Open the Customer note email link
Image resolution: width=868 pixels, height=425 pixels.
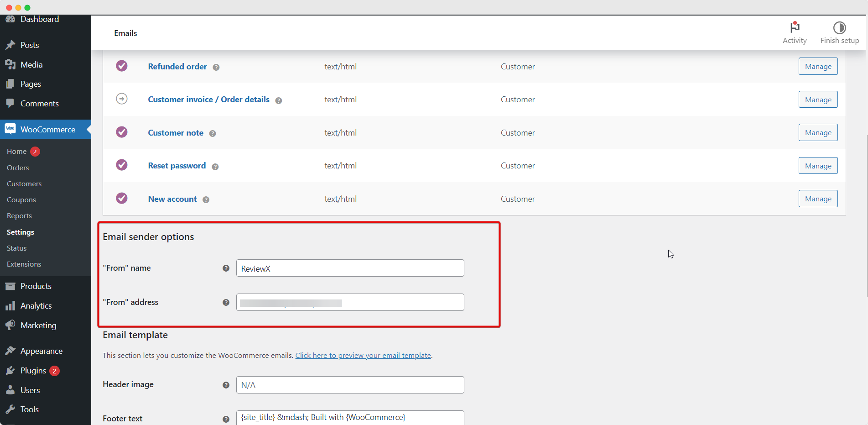coord(176,133)
